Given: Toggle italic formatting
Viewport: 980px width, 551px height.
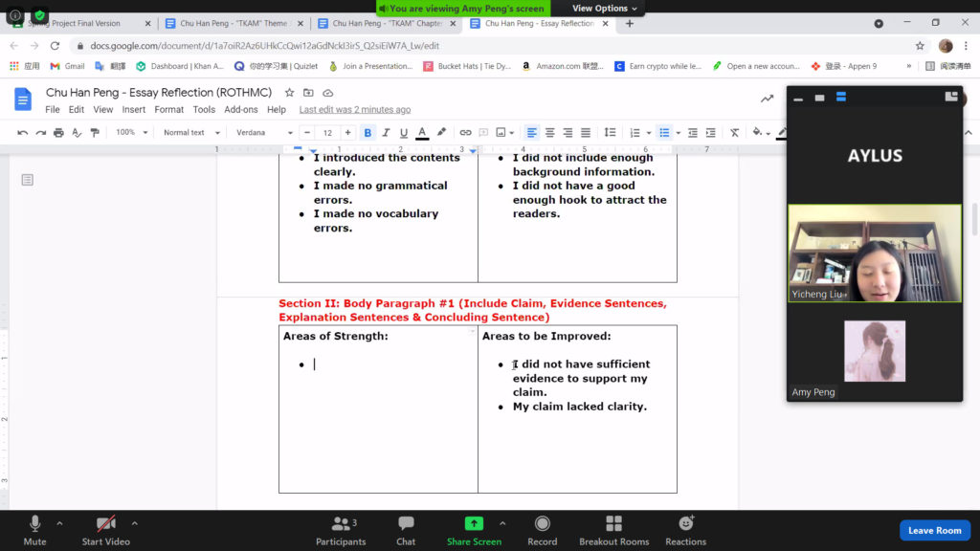Looking at the screenshot, I should tap(386, 132).
